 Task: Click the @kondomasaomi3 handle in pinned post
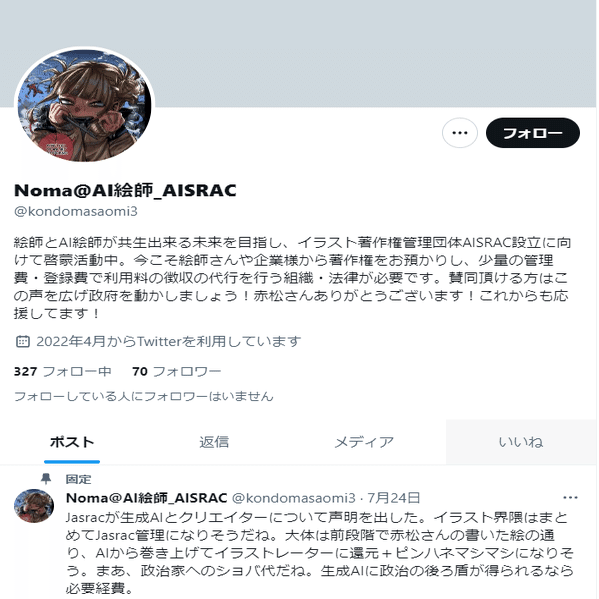(x=294, y=498)
